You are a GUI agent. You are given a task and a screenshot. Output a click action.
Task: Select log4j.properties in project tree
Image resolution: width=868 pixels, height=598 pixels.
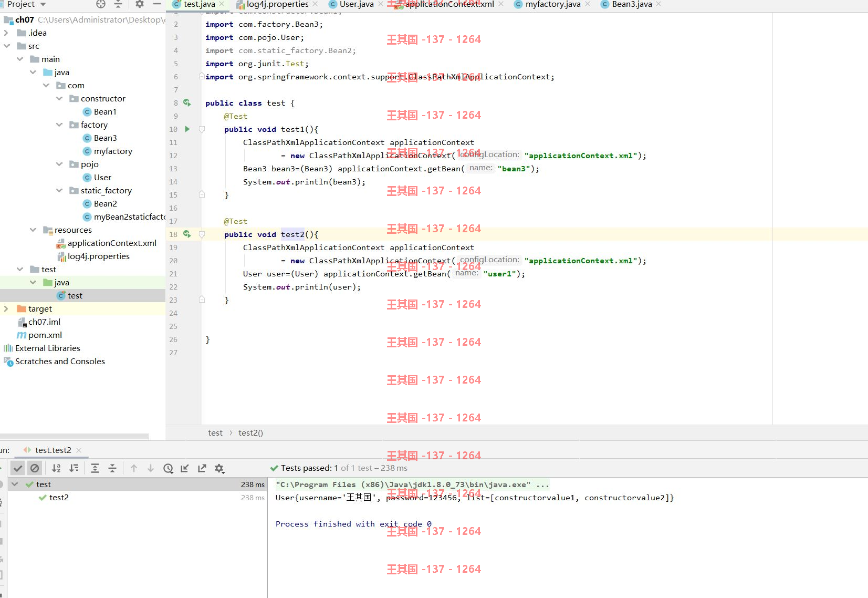(98, 256)
